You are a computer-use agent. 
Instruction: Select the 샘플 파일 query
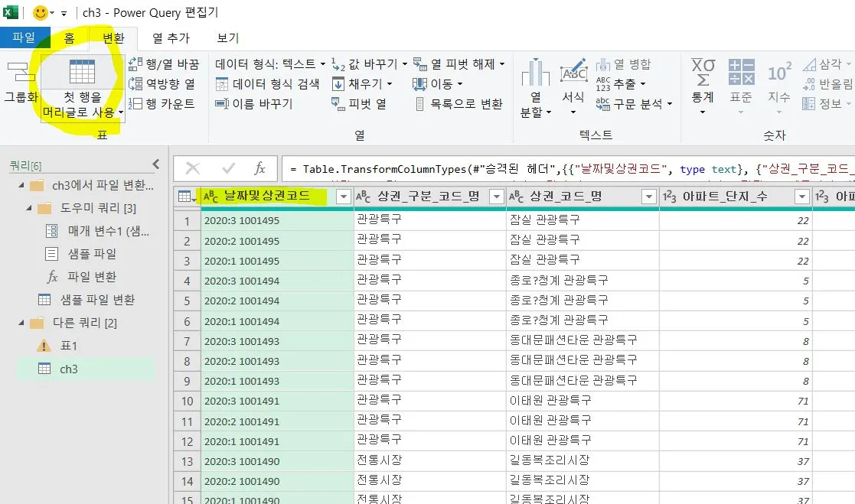[x=82, y=254]
